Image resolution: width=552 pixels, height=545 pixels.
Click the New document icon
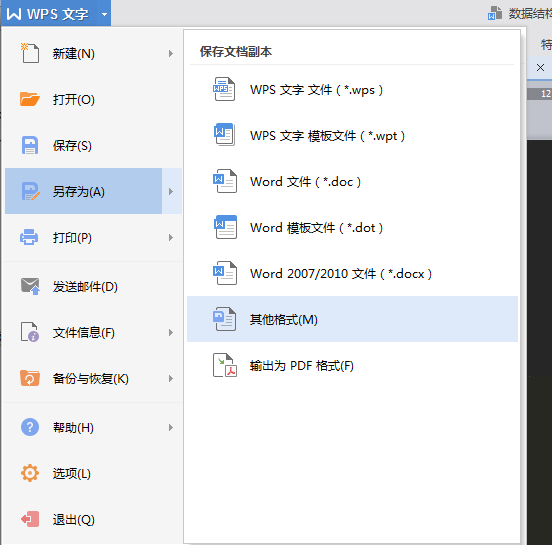pos(30,53)
